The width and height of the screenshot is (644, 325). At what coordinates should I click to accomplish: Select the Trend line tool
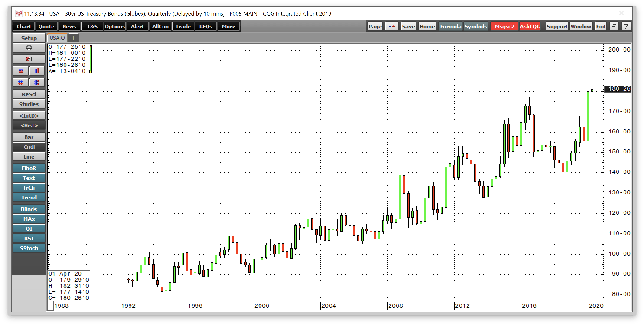pyautogui.click(x=29, y=198)
